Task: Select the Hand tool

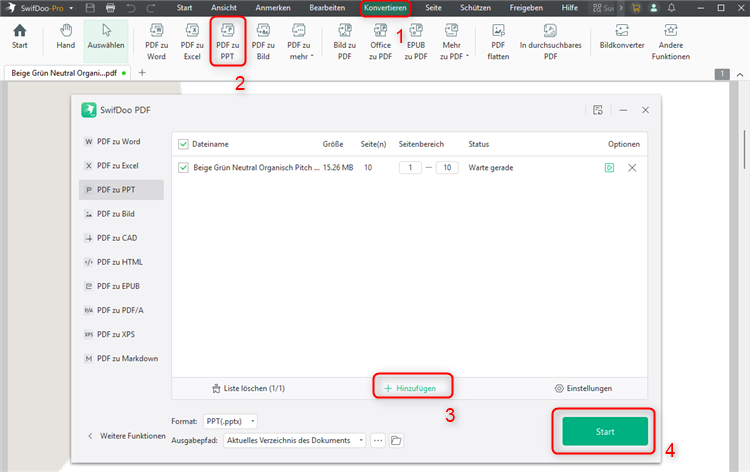Action: pos(66,37)
